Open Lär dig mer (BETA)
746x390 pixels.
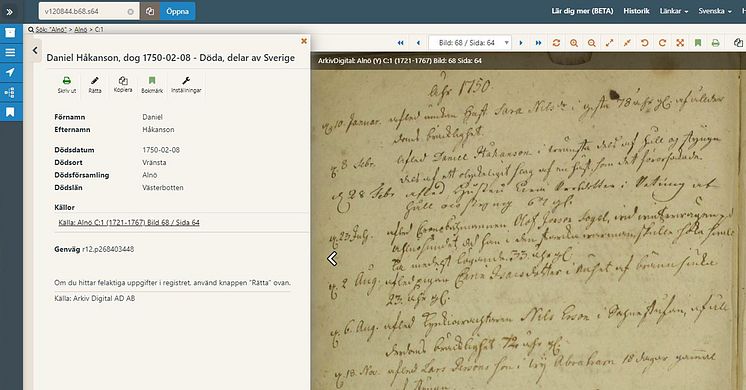coord(582,11)
